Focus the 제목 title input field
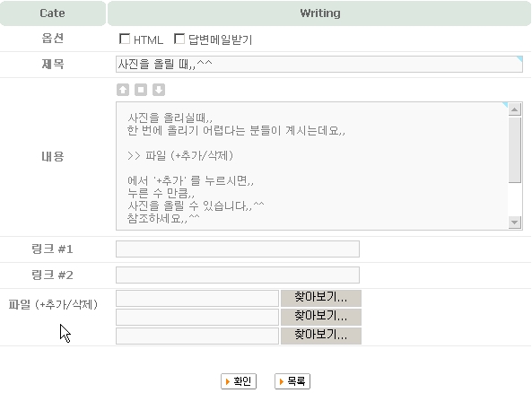Image resolution: width=532 pixels, height=393 pixels. [x=318, y=64]
